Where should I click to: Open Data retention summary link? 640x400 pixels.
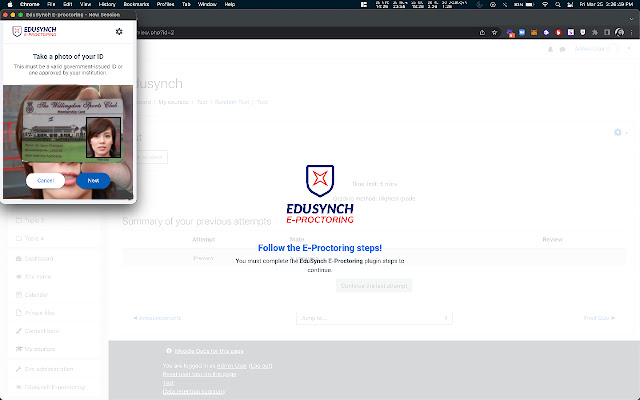tap(194, 391)
